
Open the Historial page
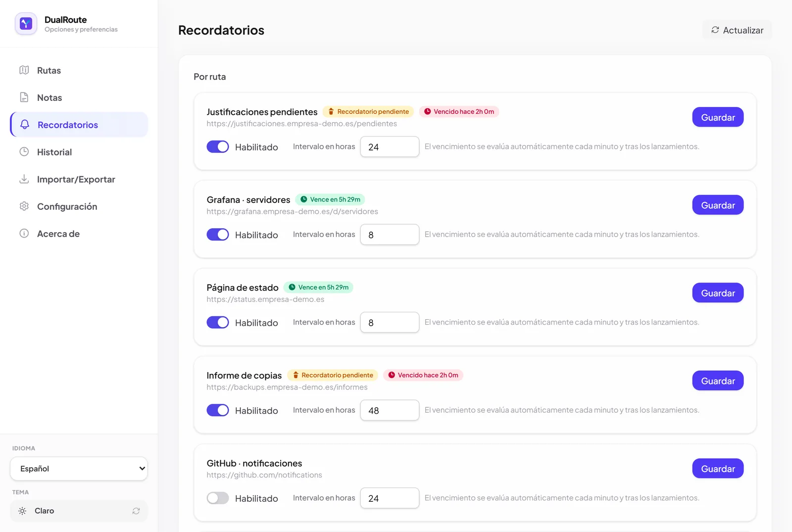tap(79, 152)
